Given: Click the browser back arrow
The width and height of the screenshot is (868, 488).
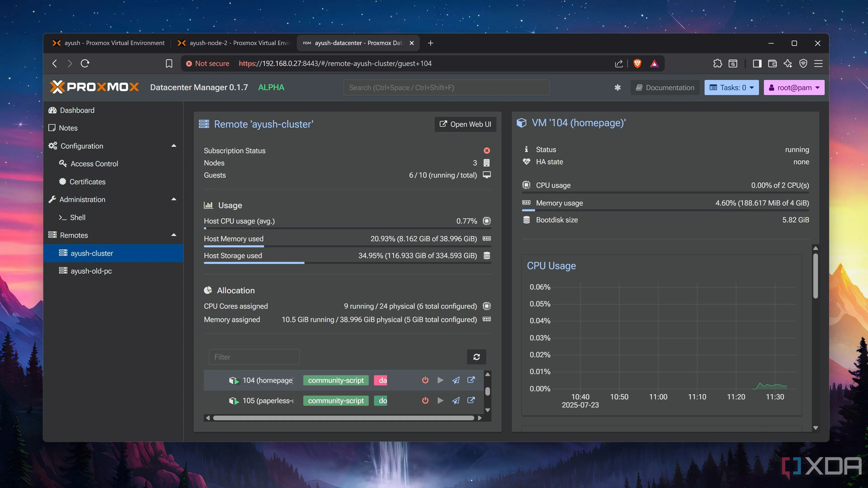Looking at the screenshot, I should [x=54, y=64].
